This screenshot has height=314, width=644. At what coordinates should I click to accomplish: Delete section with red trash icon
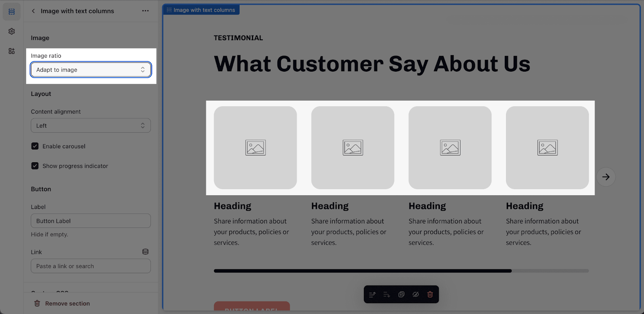point(430,295)
